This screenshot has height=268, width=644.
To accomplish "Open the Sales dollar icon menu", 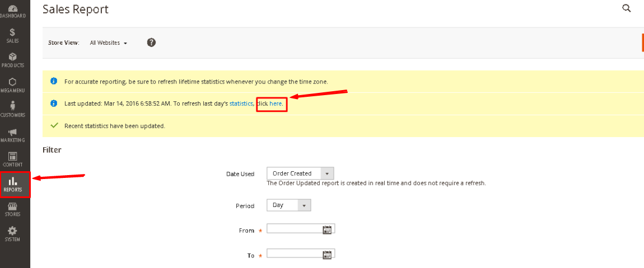I will (x=13, y=36).
